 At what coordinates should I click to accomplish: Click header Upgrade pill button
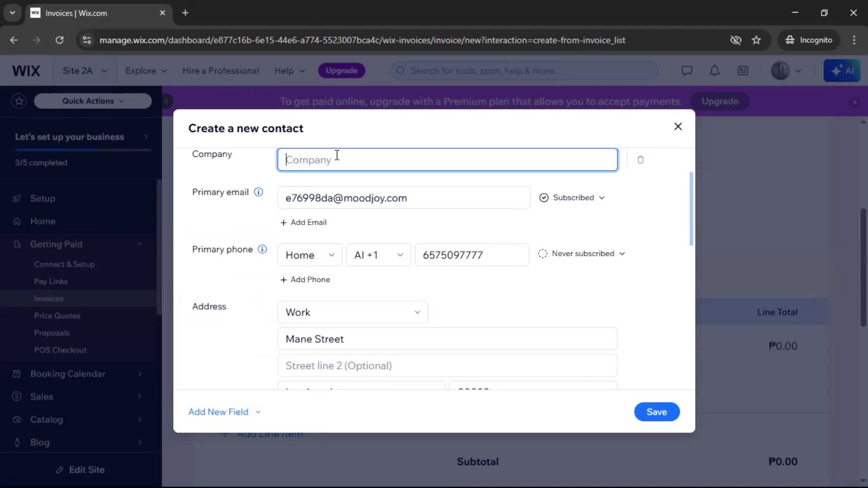(342, 70)
